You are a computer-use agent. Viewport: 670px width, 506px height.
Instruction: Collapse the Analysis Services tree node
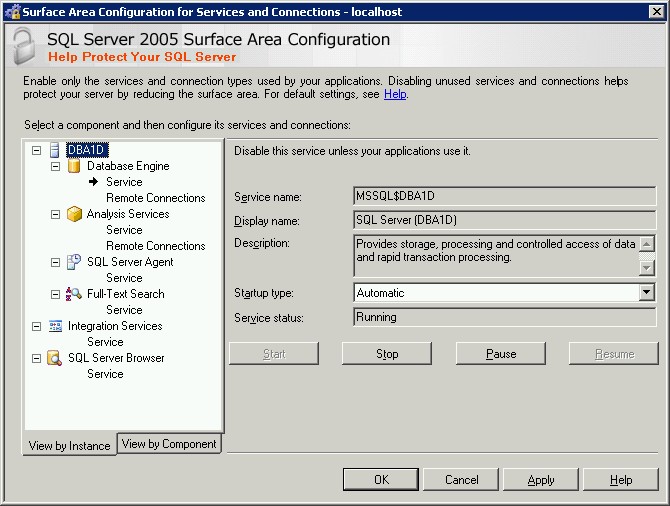pos(56,214)
